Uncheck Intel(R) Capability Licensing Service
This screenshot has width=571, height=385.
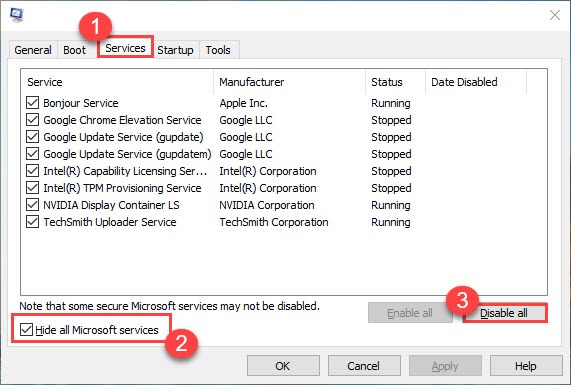click(32, 171)
